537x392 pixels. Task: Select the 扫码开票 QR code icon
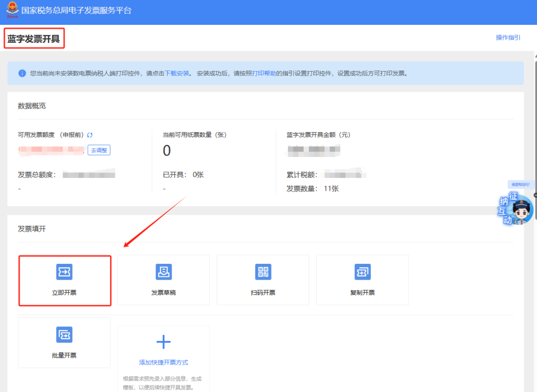click(x=263, y=272)
